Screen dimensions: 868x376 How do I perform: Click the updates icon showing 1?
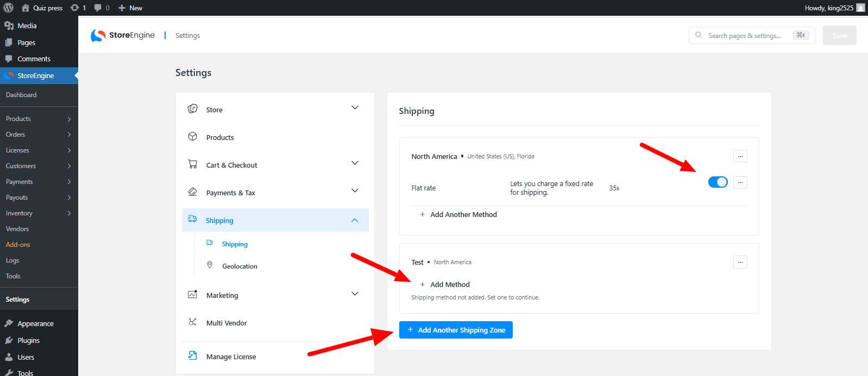(x=78, y=8)
